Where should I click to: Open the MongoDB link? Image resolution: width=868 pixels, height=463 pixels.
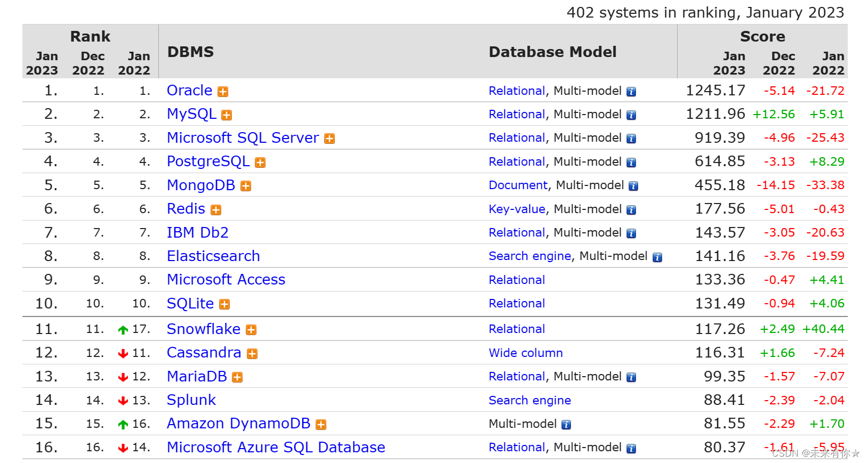[201, 185]
